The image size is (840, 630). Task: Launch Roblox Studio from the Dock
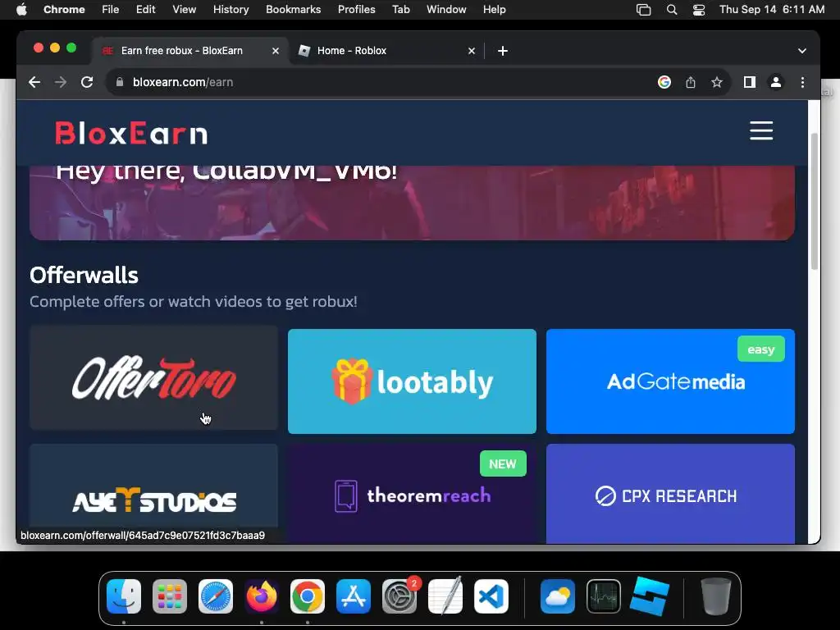click(650, 596)
